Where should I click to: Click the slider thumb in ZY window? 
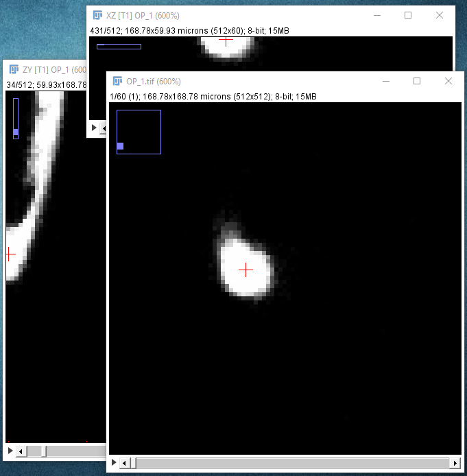coord(44,452)
